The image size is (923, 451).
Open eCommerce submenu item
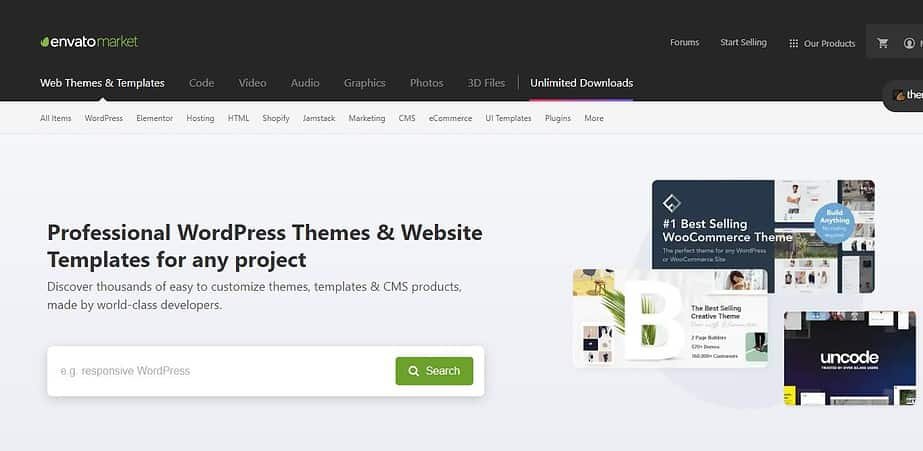pos(450,118)
